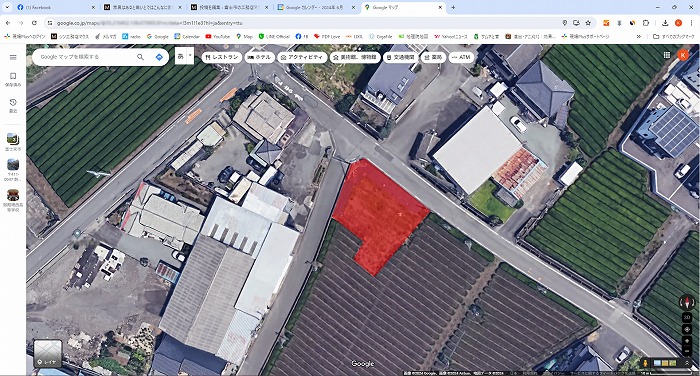
Task: Switch to the Google Calendar browser tab
Action: tap(316, 8)
